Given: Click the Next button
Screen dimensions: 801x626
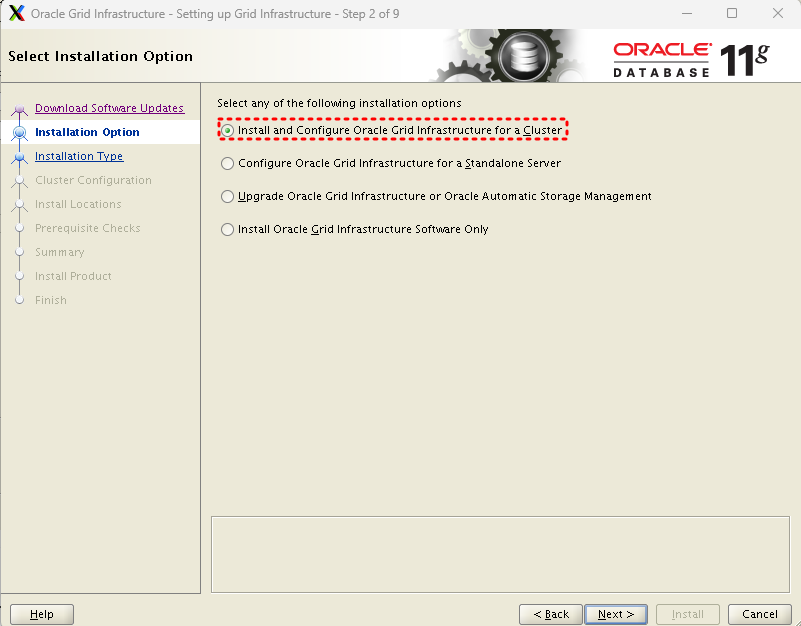Looking at the screenshot, I should [x=616, y=614].
